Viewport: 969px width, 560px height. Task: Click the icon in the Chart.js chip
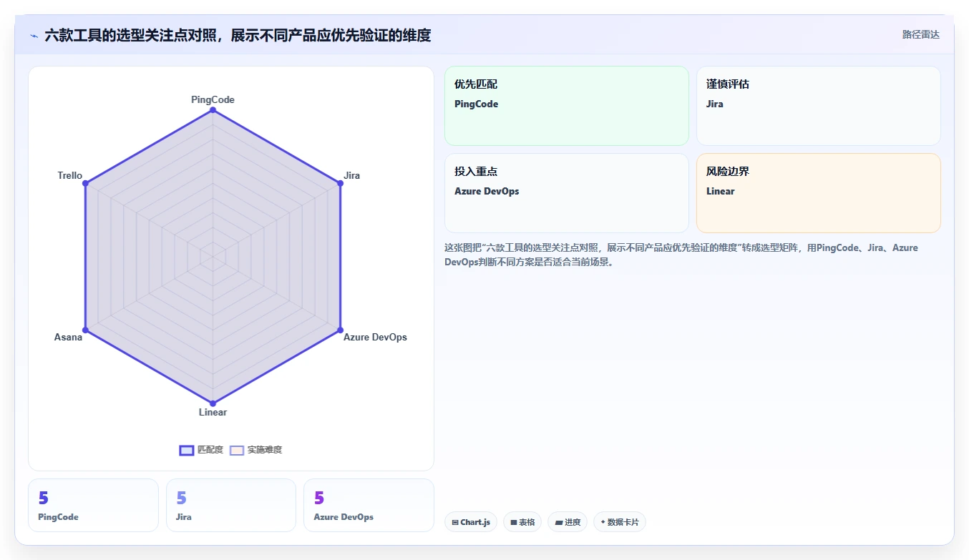pos(455,523)
